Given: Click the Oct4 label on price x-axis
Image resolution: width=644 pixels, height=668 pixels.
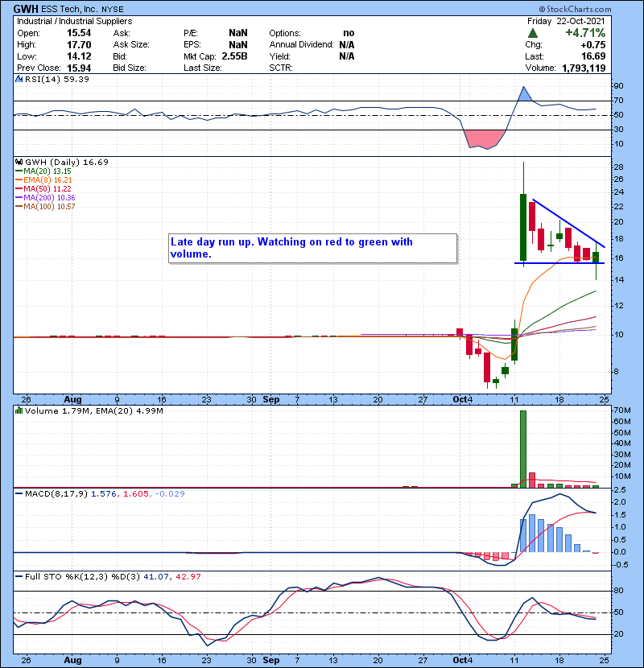Looking at the screenshot, I should click(462, 400).
